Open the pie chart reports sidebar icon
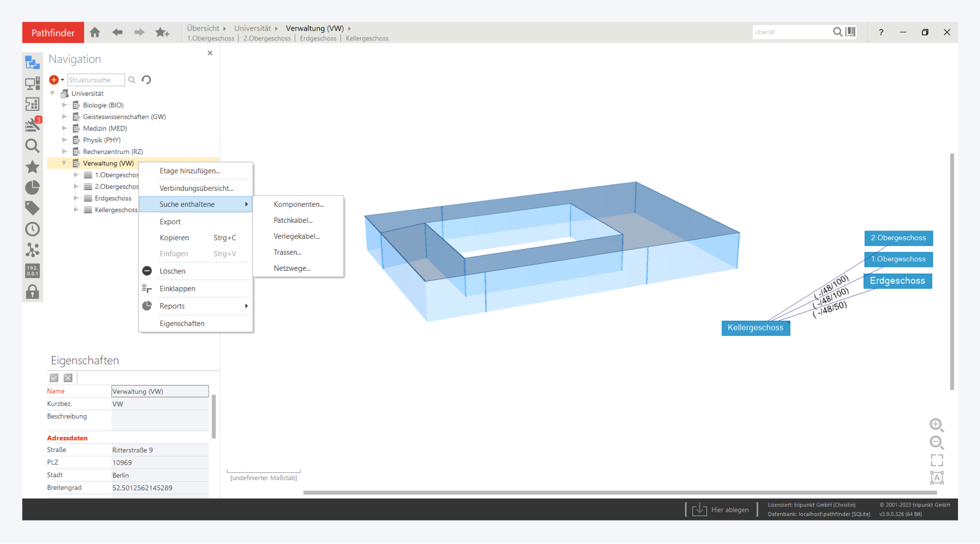The image size is (980, 544). tap(32, 187)
